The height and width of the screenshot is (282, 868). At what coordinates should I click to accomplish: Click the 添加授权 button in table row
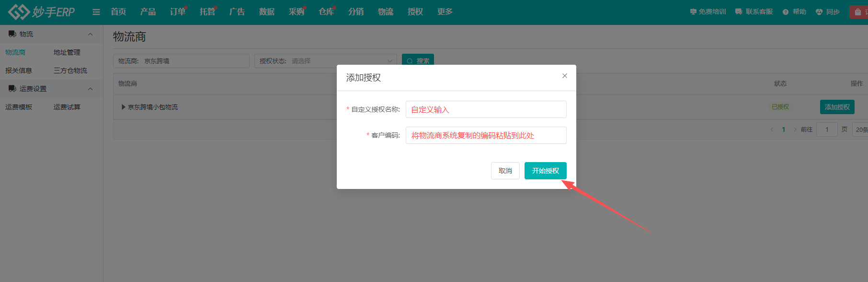[x=837, y=107]
